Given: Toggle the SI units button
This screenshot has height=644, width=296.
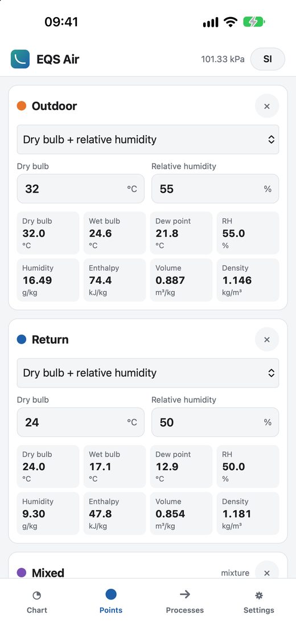Looking at the screenshot, I should [268, 59].
